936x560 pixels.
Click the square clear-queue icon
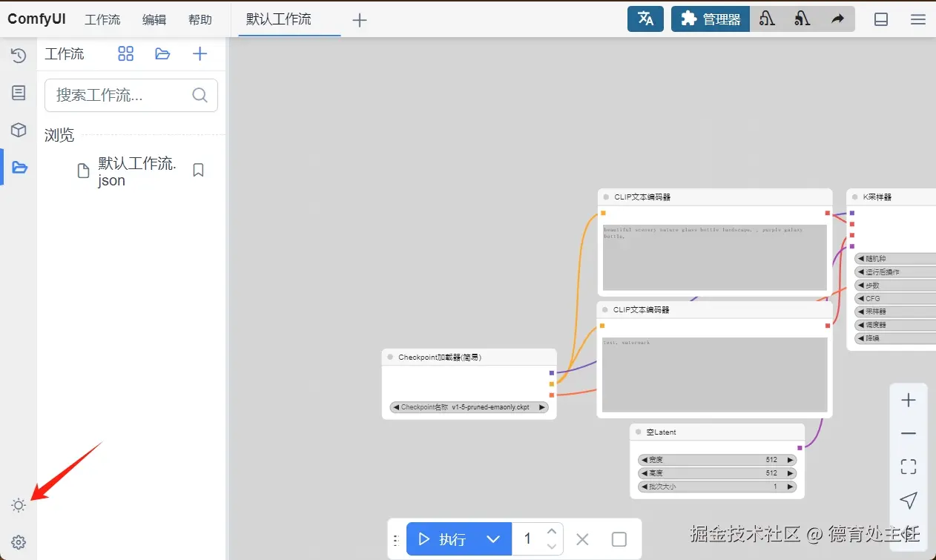619,539
